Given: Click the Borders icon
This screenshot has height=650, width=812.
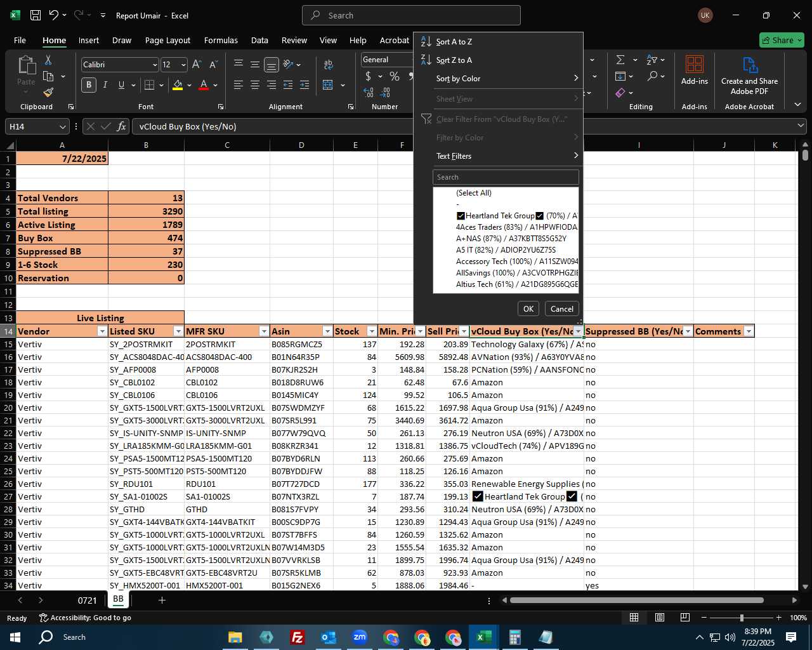Looking at the screenshot, I should coord(149,85).
